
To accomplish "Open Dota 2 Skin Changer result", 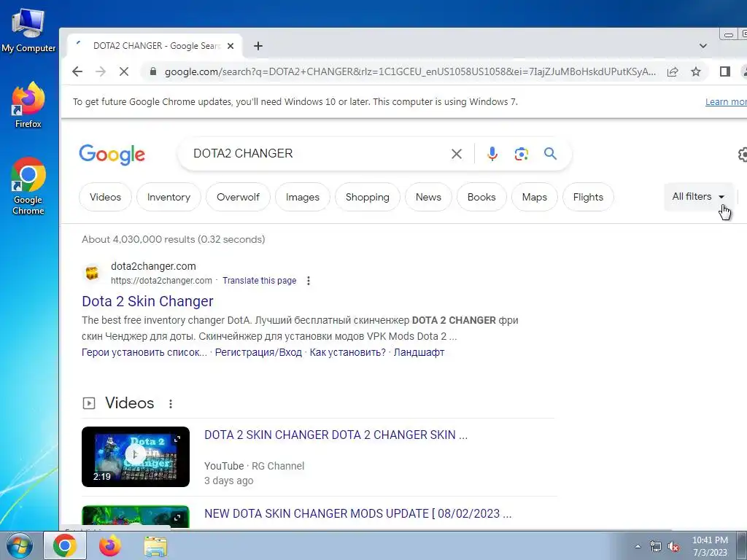I will (x=147, y=301).
